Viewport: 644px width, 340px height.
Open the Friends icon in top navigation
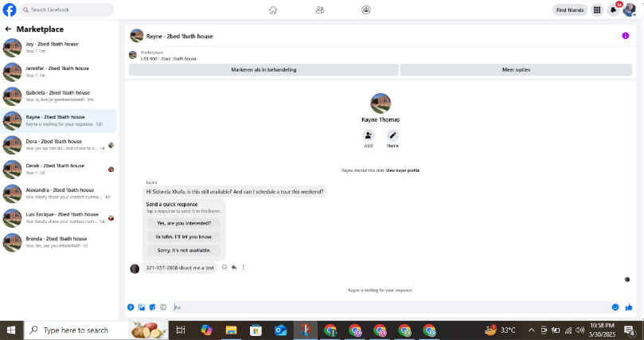pyautogui.click(x=319, y=10)
